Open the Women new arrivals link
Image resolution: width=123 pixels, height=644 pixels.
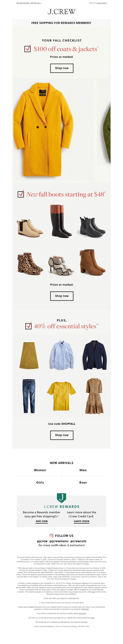coord(40,470)
